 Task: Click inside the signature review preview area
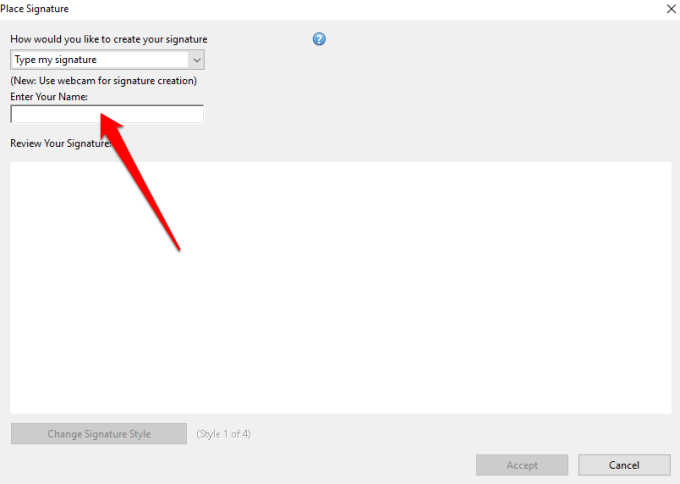(340, 288)
